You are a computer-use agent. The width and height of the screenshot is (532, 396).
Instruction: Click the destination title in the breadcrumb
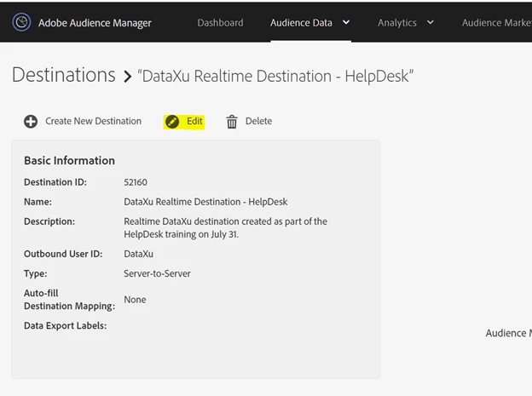275,77
